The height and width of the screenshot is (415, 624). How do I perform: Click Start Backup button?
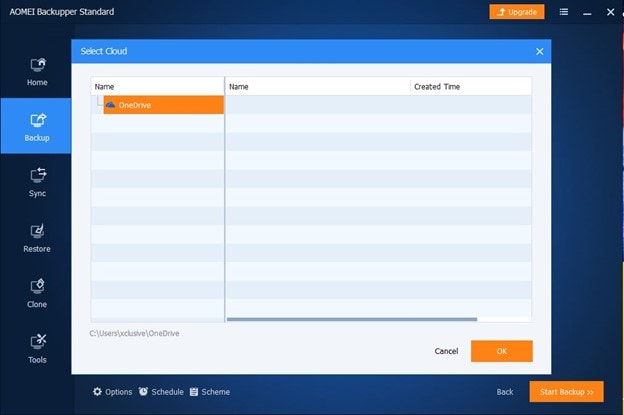[x=566, y=392]
